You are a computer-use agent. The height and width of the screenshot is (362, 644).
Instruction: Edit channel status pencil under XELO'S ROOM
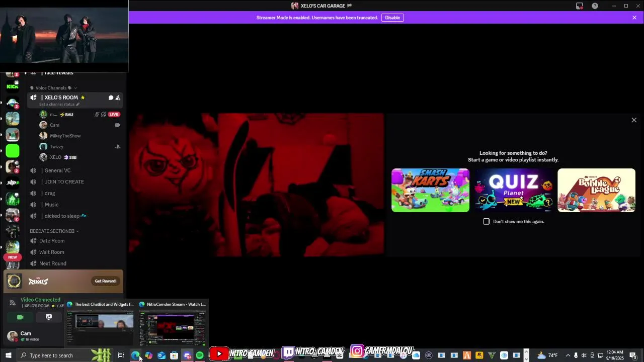point(77,104)
